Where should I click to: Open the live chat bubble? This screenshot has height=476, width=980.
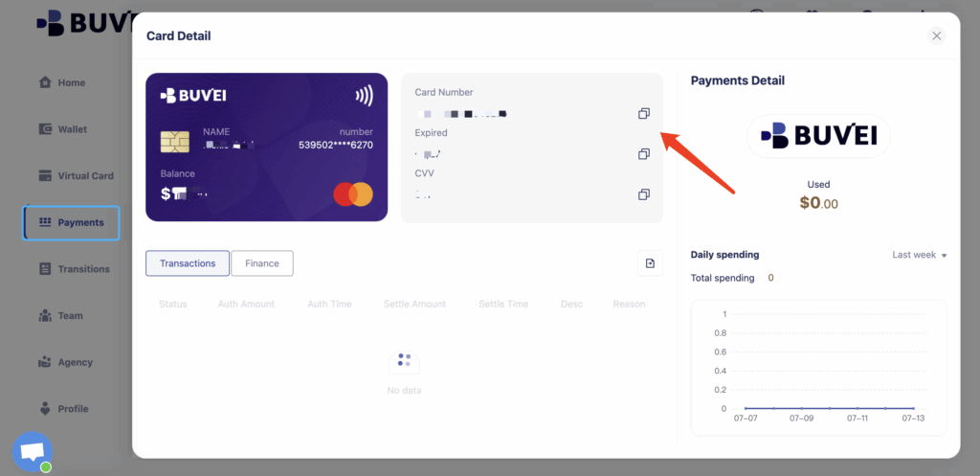click(33, 452)
